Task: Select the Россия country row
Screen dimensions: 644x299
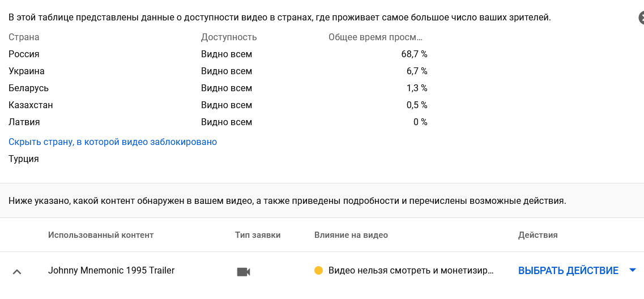Action: [x=24, y=54]
